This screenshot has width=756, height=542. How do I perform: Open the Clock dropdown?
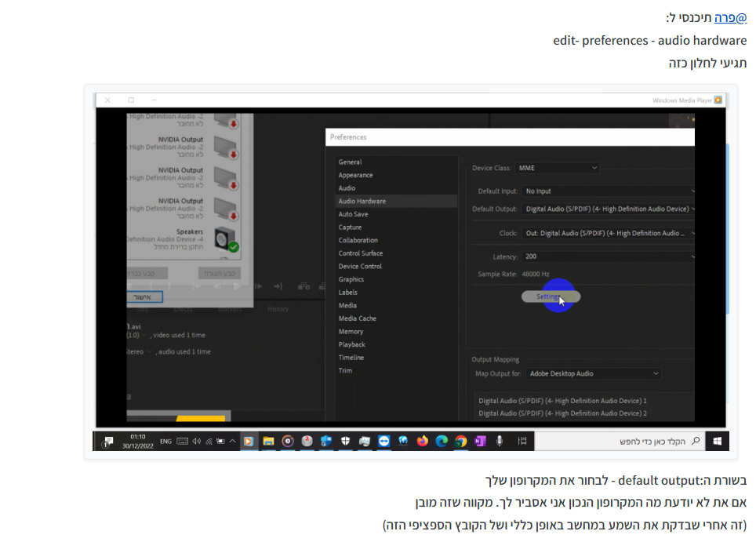point(608,233)
